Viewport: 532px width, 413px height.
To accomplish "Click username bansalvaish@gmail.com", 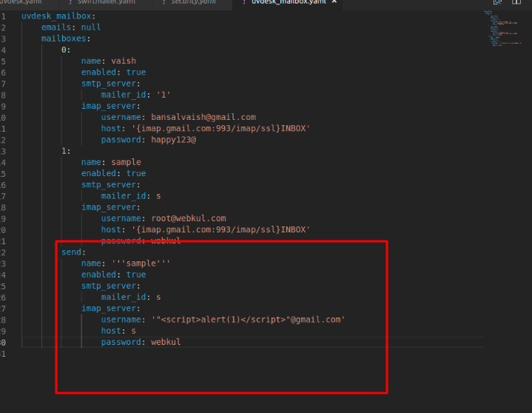I will [203, 117].
